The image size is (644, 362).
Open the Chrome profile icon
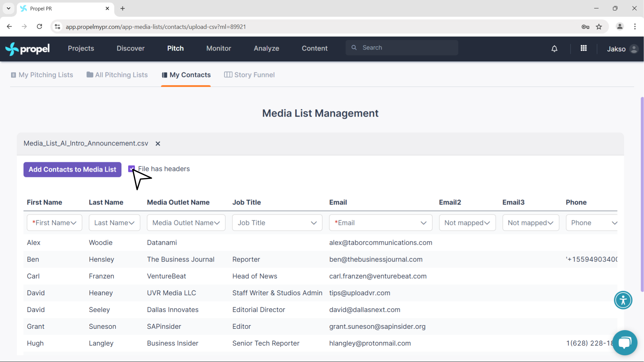620,26
